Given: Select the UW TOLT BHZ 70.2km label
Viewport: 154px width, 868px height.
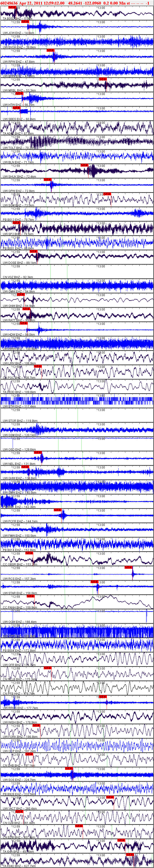Looking at the screenshot, I should (x=19, y=148).
